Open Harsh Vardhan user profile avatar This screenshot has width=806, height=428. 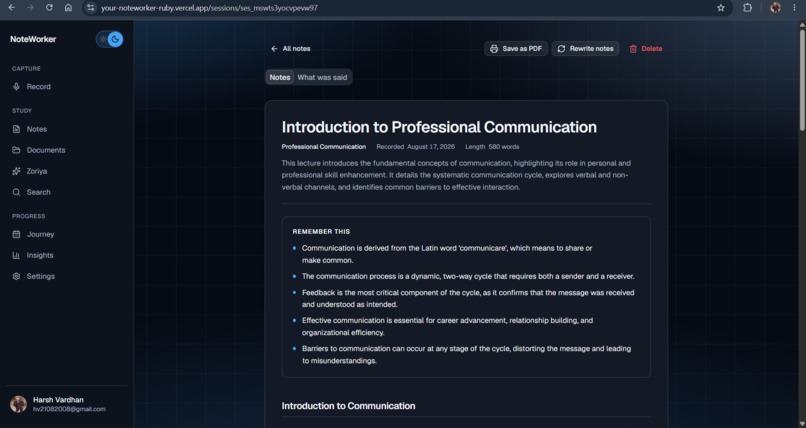pos(19,404)
